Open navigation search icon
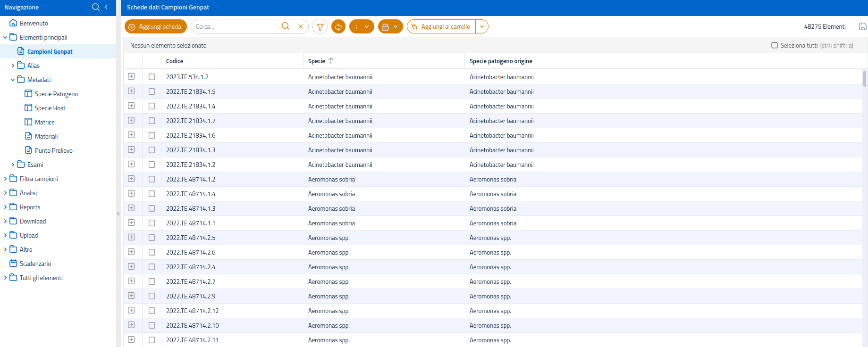 95,7
